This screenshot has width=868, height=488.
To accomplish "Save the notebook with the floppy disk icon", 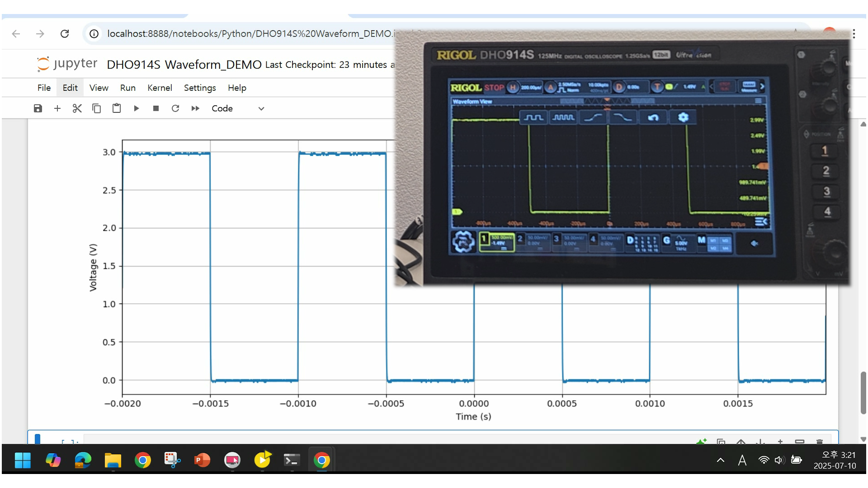I will [x=38, y=108].
